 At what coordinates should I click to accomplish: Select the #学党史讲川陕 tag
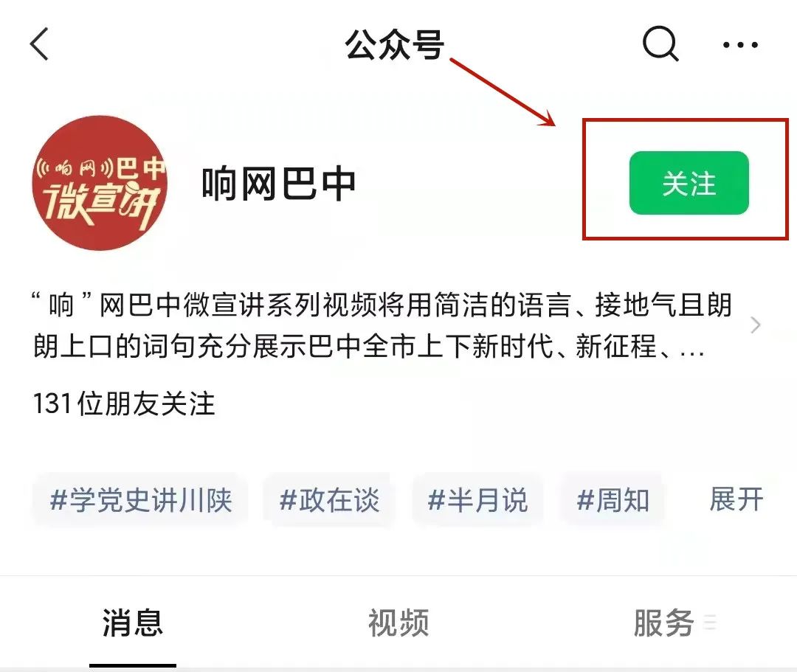(x=141, y=500)
